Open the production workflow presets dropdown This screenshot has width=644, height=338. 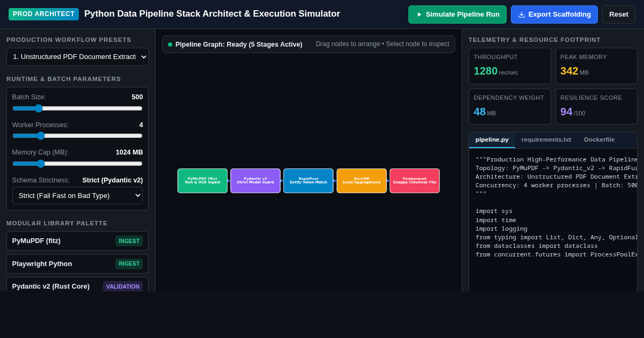[x=77, y=57]
